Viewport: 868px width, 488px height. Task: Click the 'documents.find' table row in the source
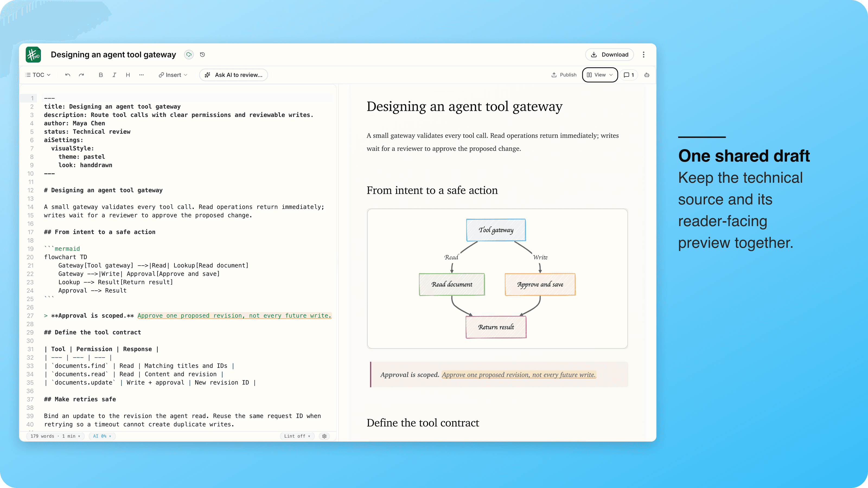tap(139, 366)
